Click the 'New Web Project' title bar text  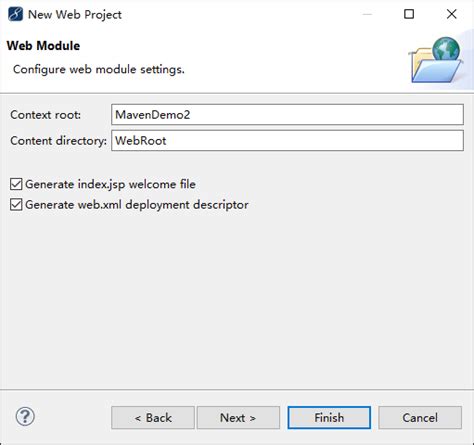[75, 15]
